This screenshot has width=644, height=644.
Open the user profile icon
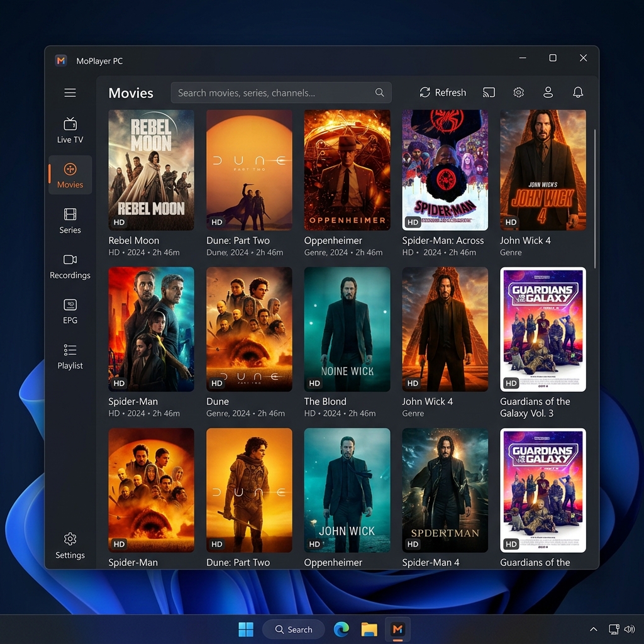coord(548,92)
